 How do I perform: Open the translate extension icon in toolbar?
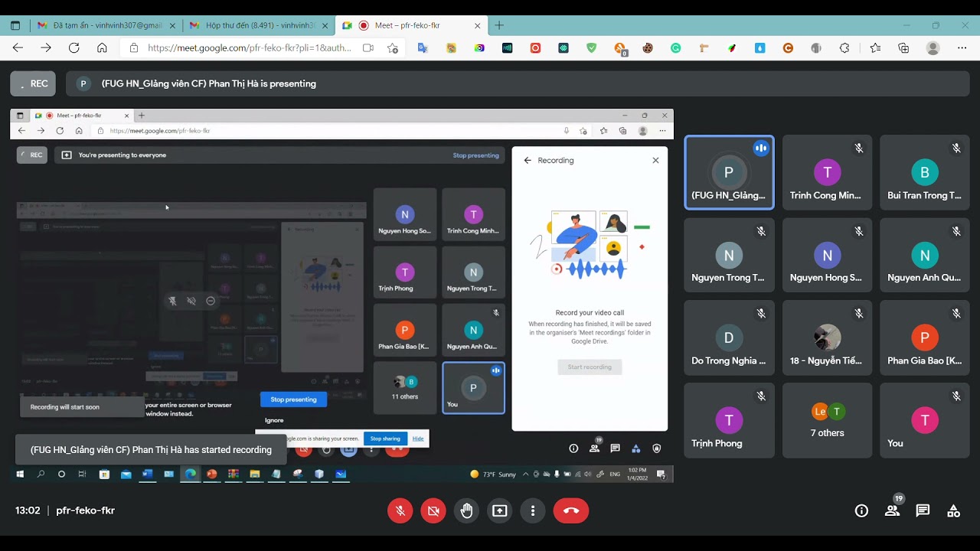click(x=423, y=47)
